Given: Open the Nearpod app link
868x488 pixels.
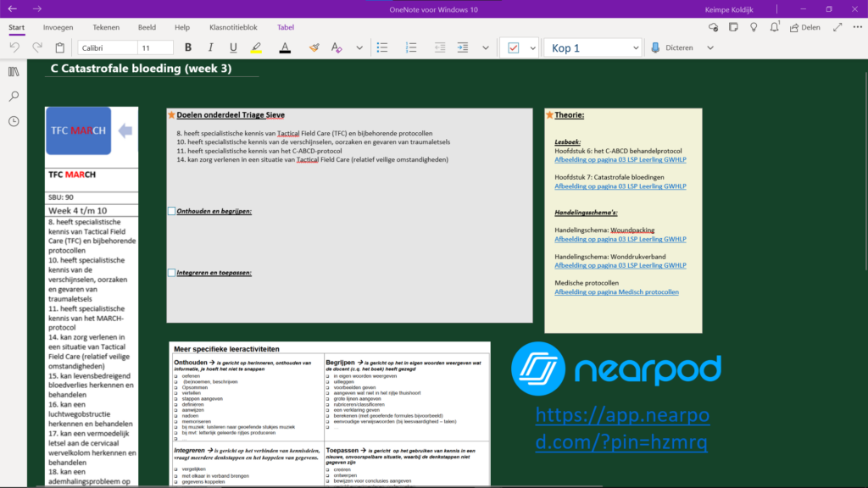Looking at the screenshot, I should click(620, 428).
